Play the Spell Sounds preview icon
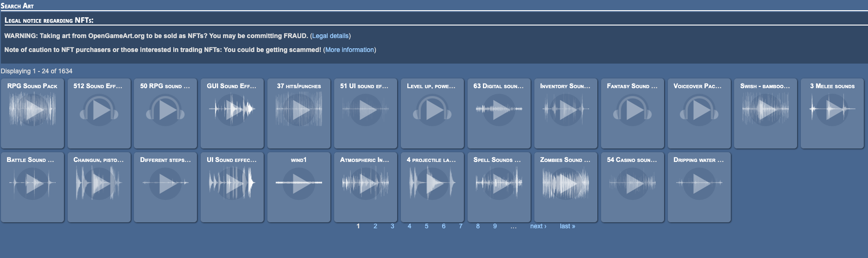Screen dimensions: 868x258 tap(499, 183)
